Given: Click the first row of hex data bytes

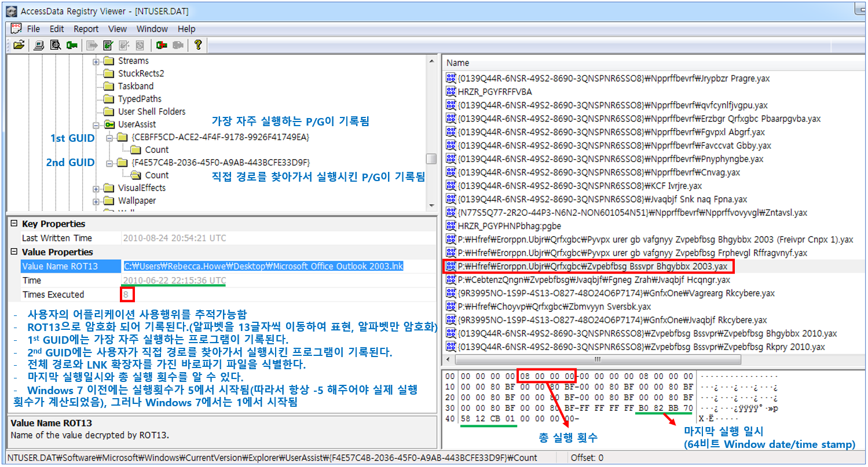Looking at the screenshot, I should tap(576, 376).
